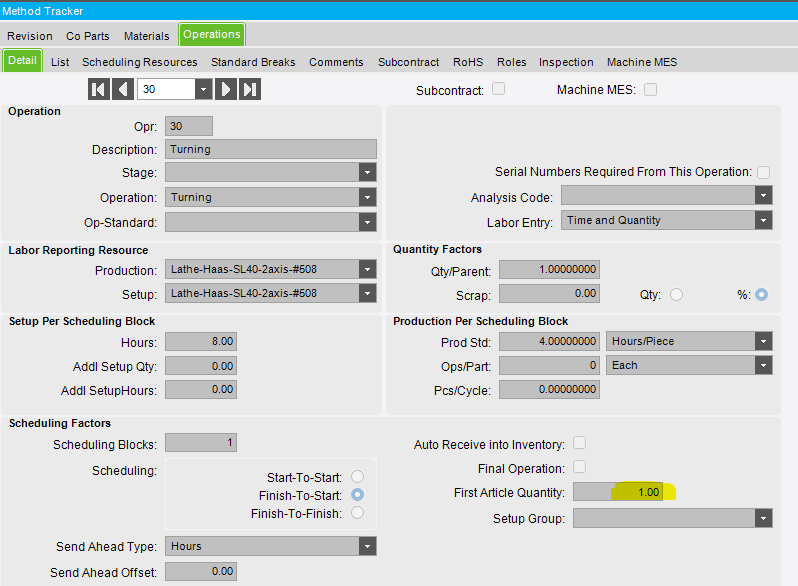Switch to the Materials tab
The height and width of the screenshot is (586, 798).
(147, 36)
